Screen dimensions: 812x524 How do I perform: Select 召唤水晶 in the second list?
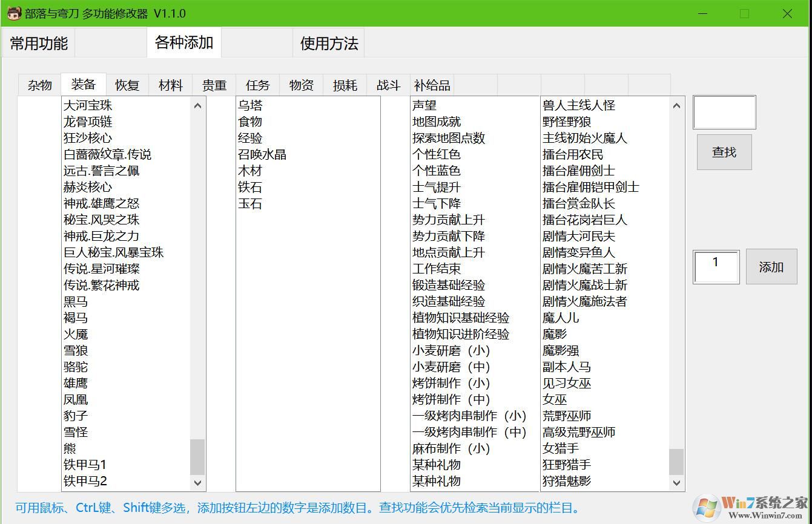click(x=263, y=154)
